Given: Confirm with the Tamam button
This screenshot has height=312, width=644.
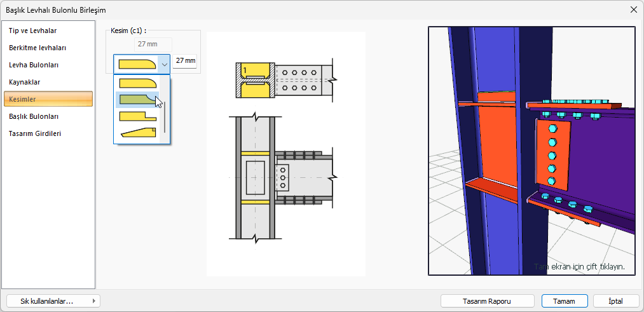Looking at the screenshot, I should coord(564,301).
